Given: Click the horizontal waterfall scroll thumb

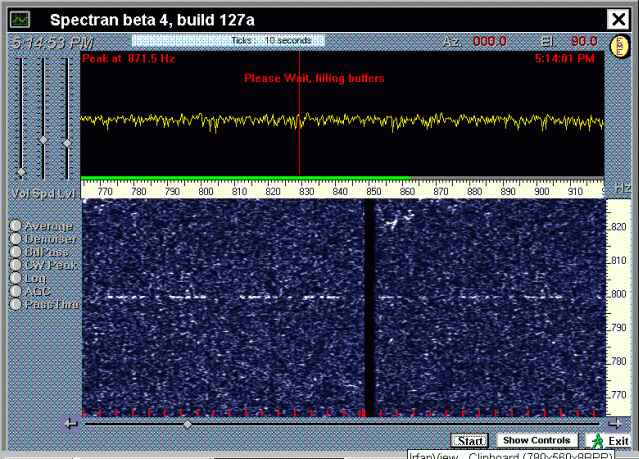Looking at the screenshot, I should tap(187, 424).
